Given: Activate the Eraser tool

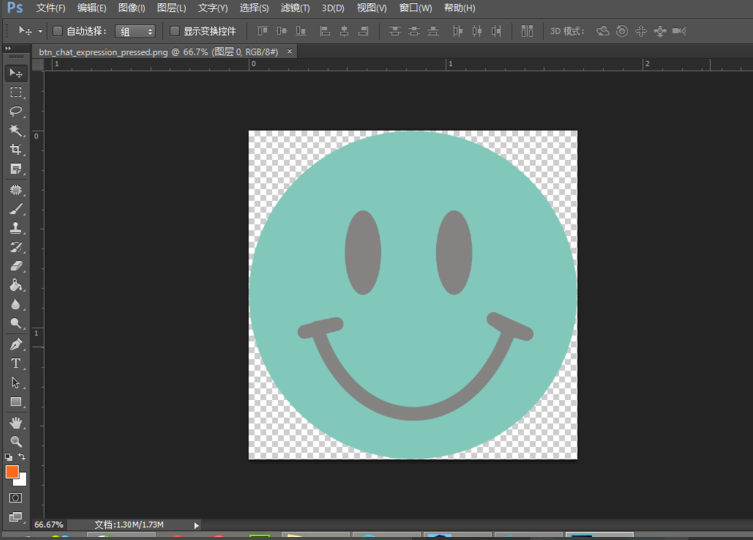Looking at the screenshot, I should [16, 266].
